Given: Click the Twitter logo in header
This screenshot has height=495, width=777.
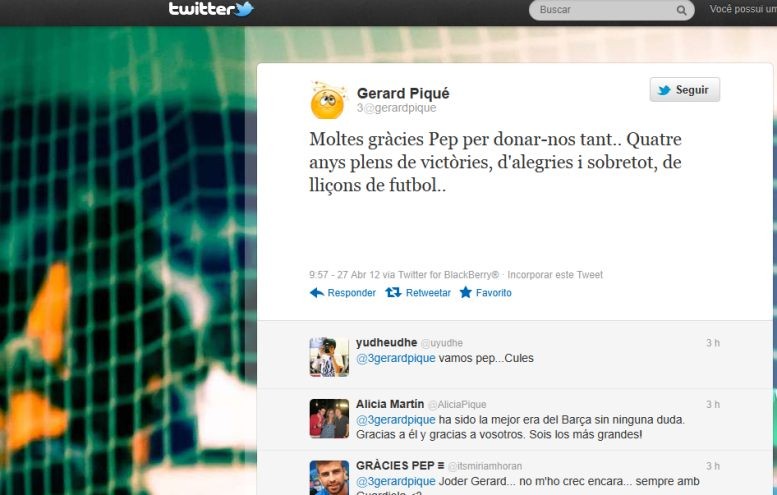Looking at the screenshot, I should [211, 9].
